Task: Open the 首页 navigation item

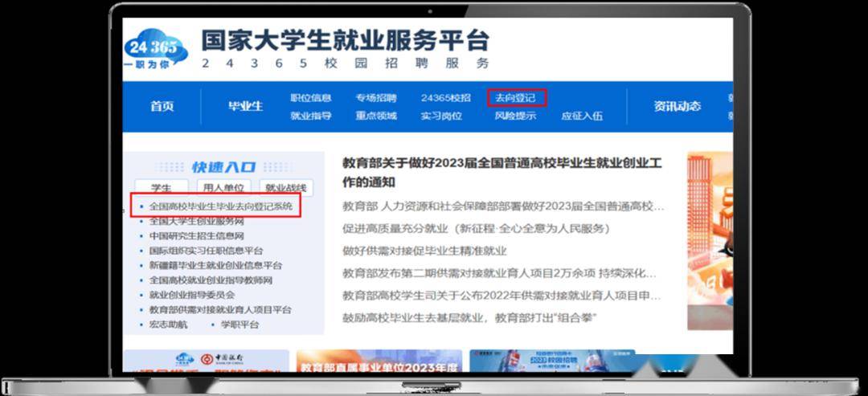Action: [x=162, y=106]
